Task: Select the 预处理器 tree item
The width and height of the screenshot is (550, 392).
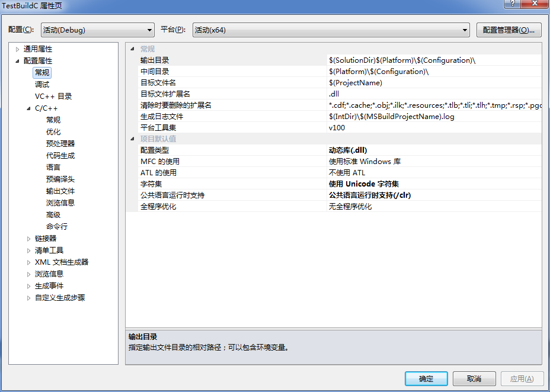Action: tap(60, 144)
